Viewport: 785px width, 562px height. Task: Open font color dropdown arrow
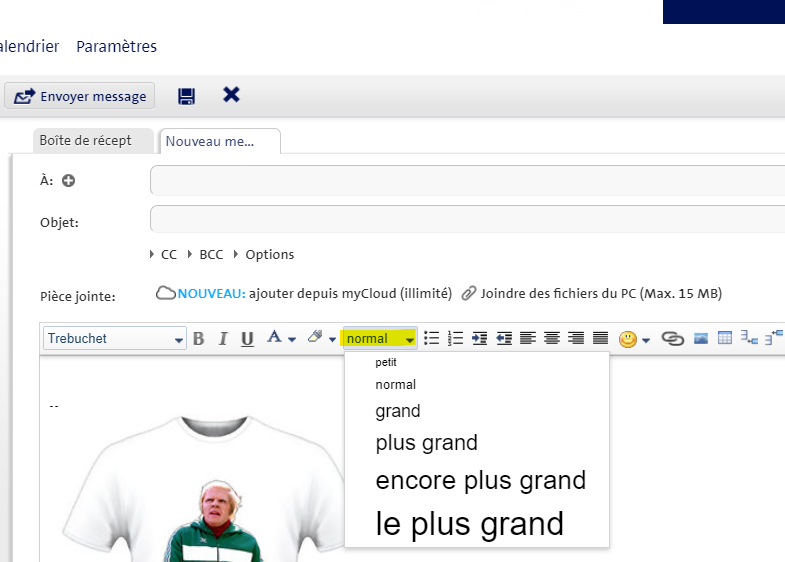[x=292, y=339]
